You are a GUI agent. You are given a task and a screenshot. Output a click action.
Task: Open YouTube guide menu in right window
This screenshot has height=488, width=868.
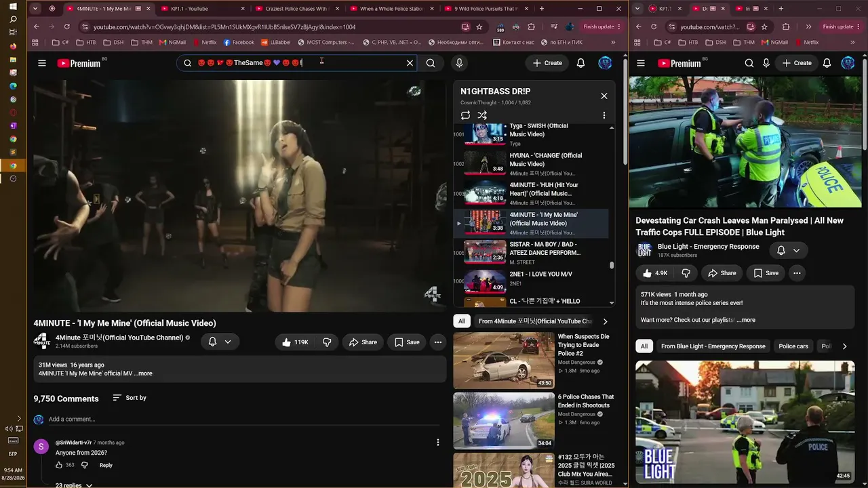pos(641,63)
